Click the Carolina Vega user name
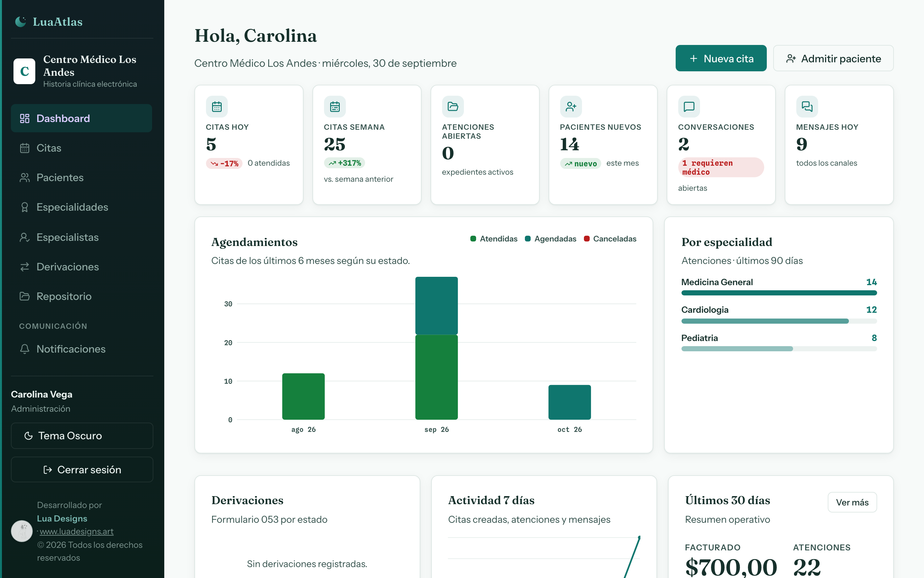Screen dimensions: 924x578 tap(42, 394)
